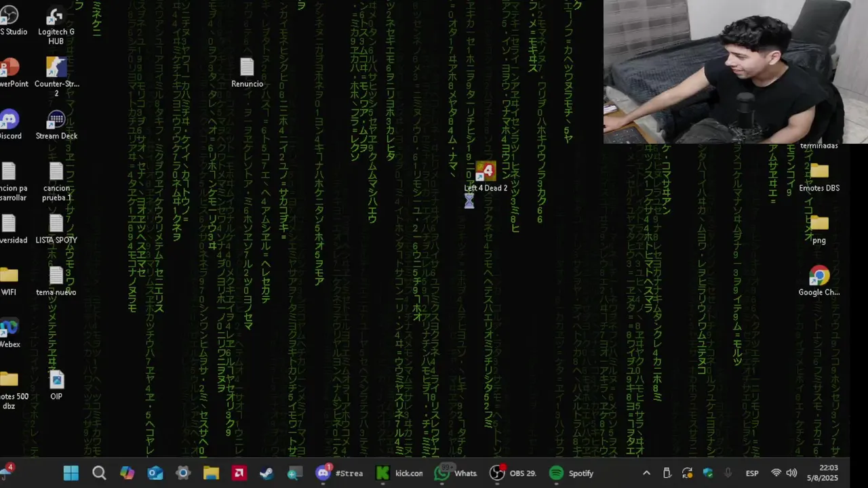Open Windows Security shield tray icon

(708, 473)
